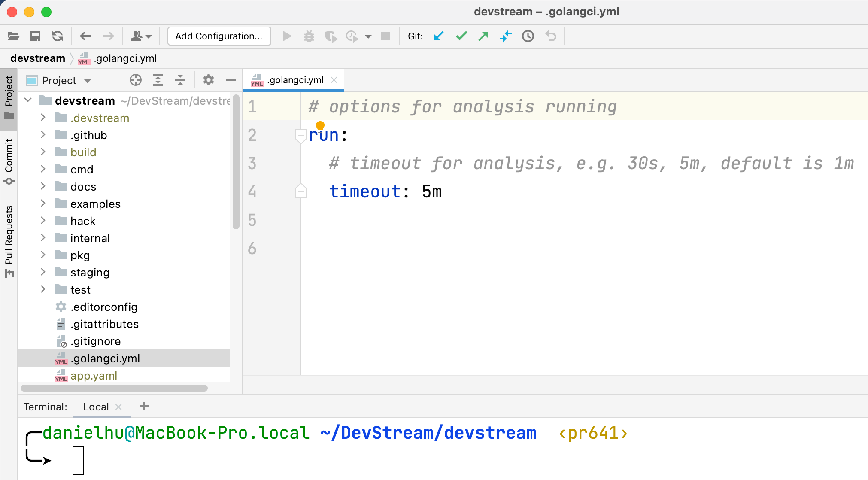Open Project panel options with gear icon

point(209,80)
